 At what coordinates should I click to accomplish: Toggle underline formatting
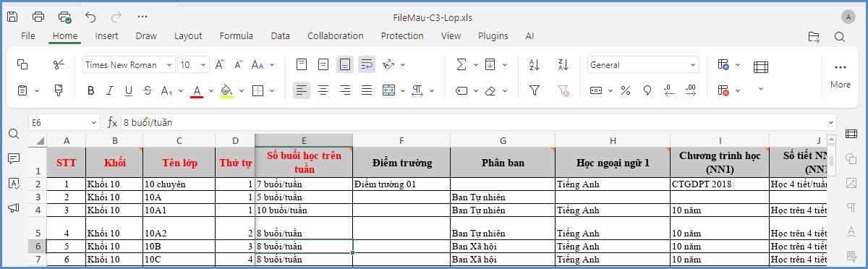pyautogui.click(x=129, y=90)
